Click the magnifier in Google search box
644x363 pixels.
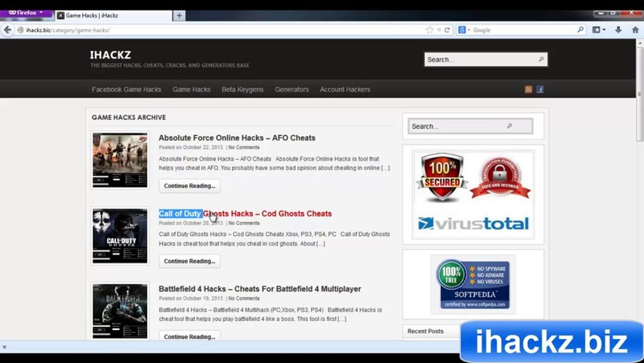(581, 30)
